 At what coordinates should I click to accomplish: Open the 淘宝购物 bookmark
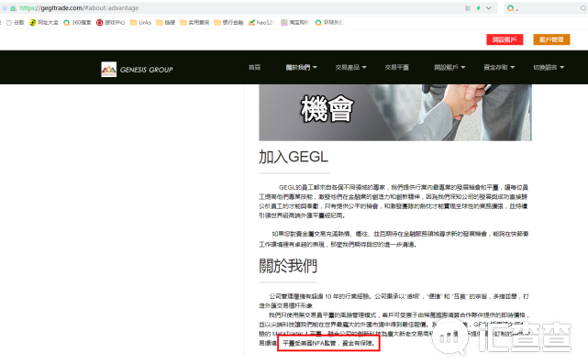pos(295,23)
